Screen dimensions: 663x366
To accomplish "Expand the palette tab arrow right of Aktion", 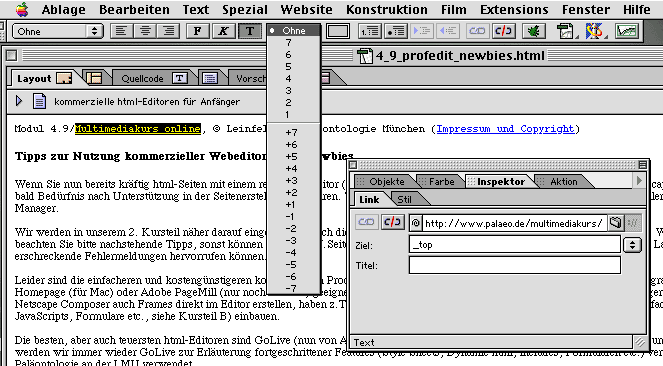I will [x=639, y=181].
